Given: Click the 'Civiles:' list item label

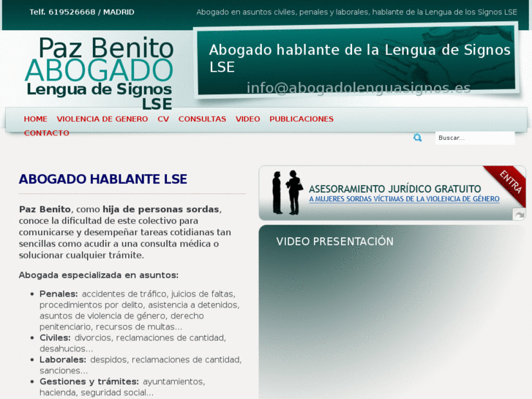Looking at the screenshot, I should coord(55,338).
